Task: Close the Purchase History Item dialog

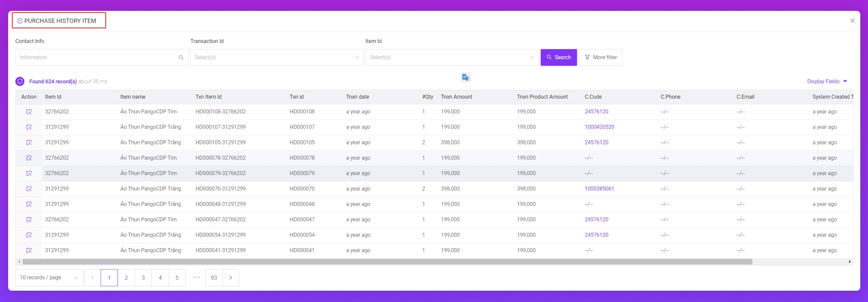Action: click(x=852, y=21)
